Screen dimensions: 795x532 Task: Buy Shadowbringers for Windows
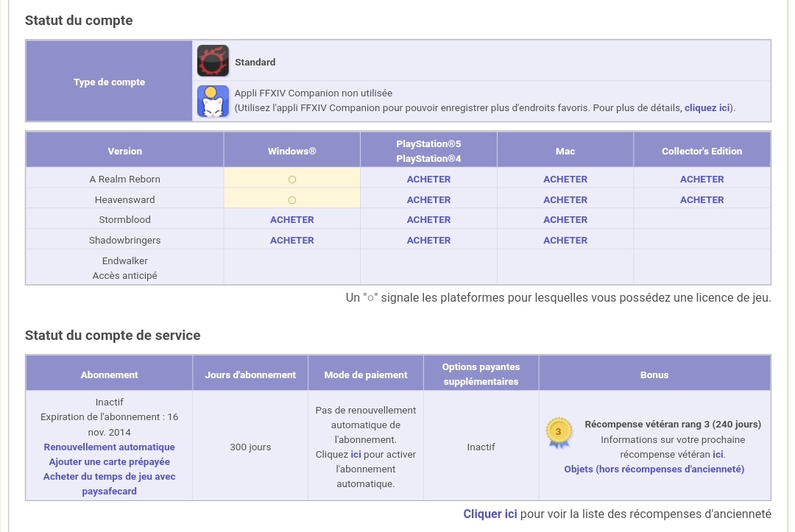292,240
